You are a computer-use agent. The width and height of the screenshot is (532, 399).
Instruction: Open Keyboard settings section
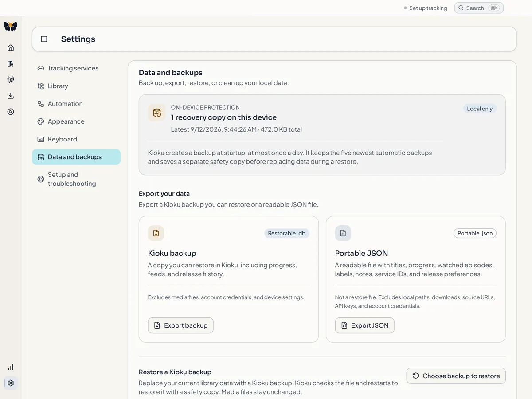[x=76, y=139]
